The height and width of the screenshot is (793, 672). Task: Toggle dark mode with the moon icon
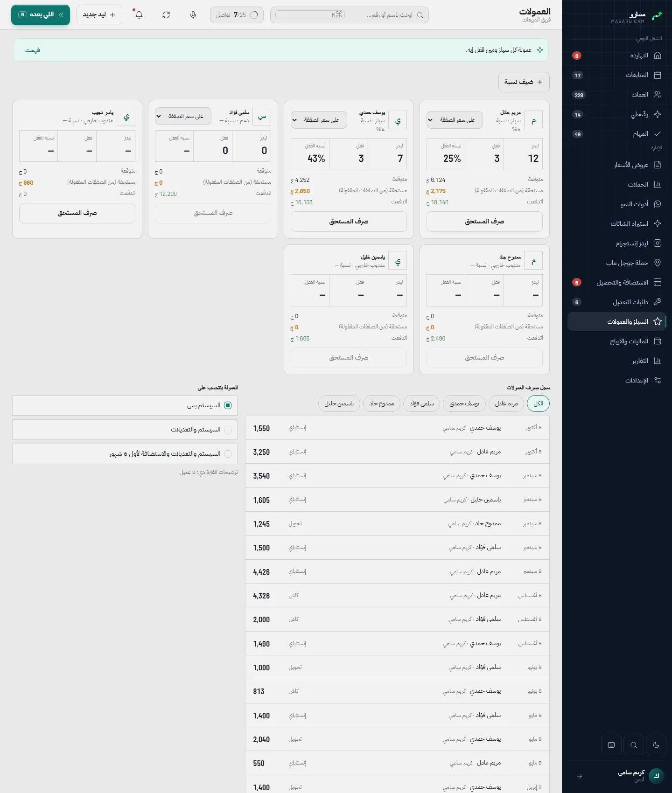coord(656,745)
